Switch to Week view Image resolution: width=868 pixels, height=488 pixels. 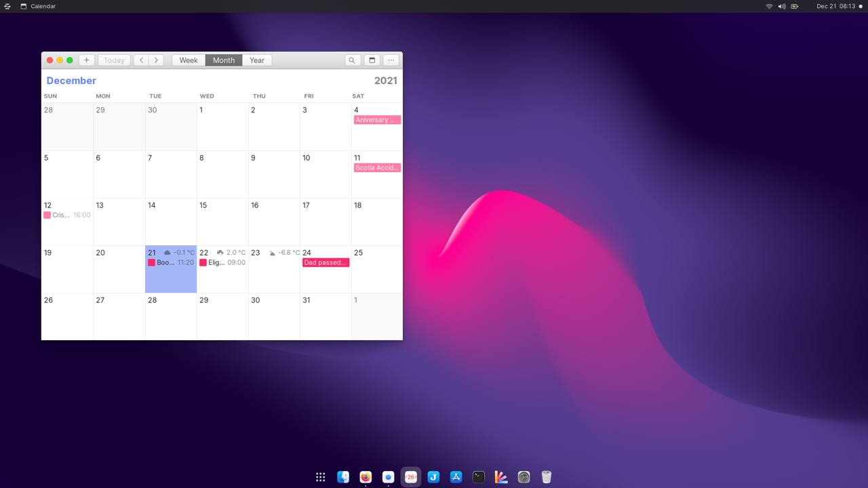pos(189,60)
